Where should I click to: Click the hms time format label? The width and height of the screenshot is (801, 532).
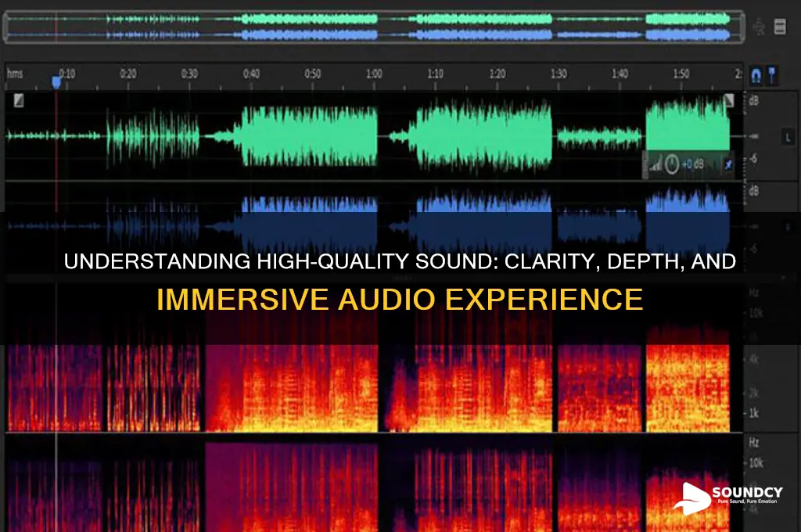[15, 74]
